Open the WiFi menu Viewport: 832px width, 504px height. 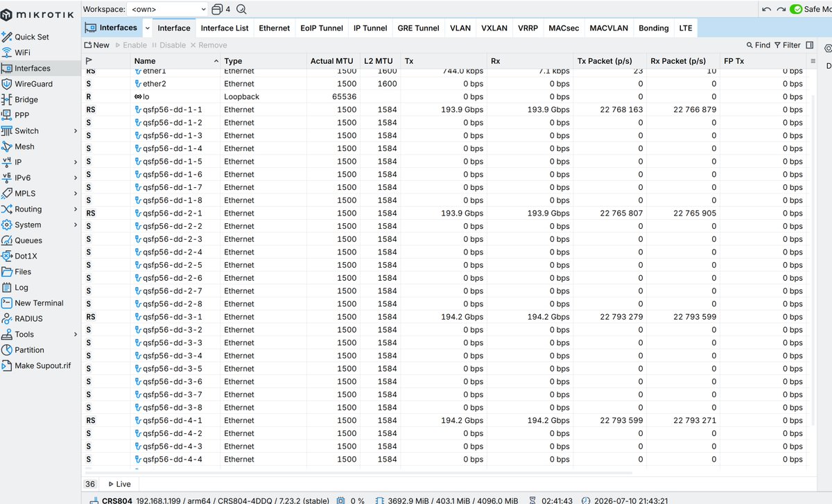pyautogui.click(x=22, y=53)
